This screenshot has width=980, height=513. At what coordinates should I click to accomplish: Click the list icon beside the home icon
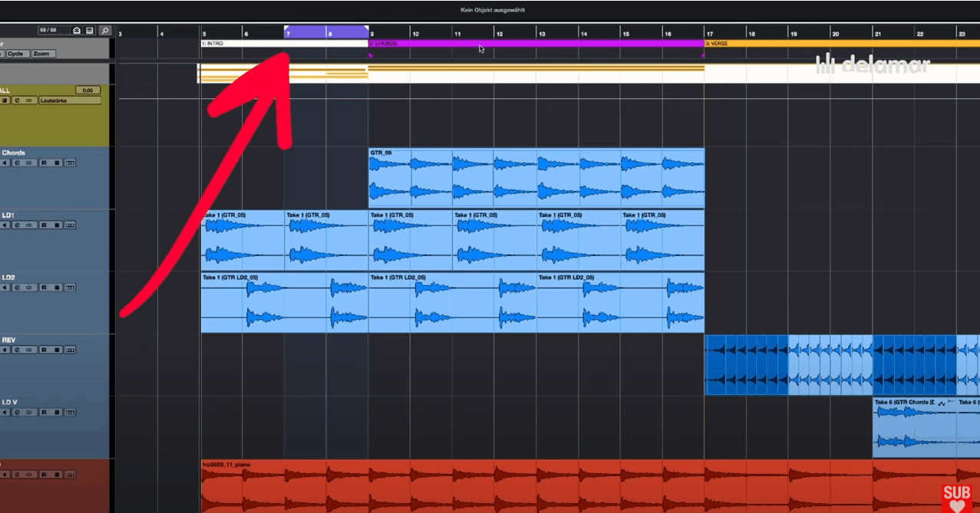pos(90,31)
